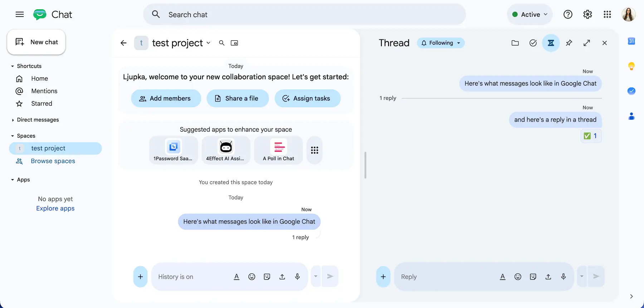Open Google Calendar side panel

pyautogui.click(x=631, y=41)
